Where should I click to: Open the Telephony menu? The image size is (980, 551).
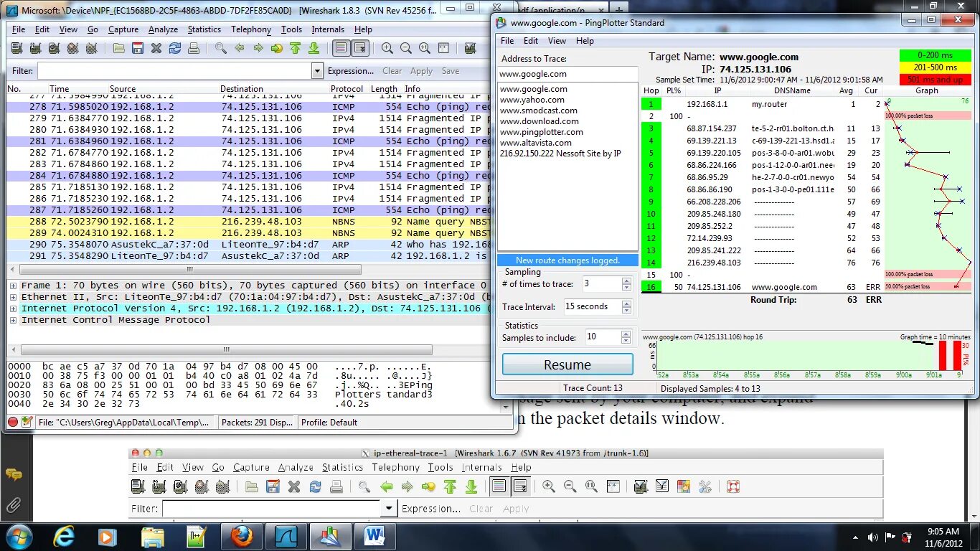point(251,29)
